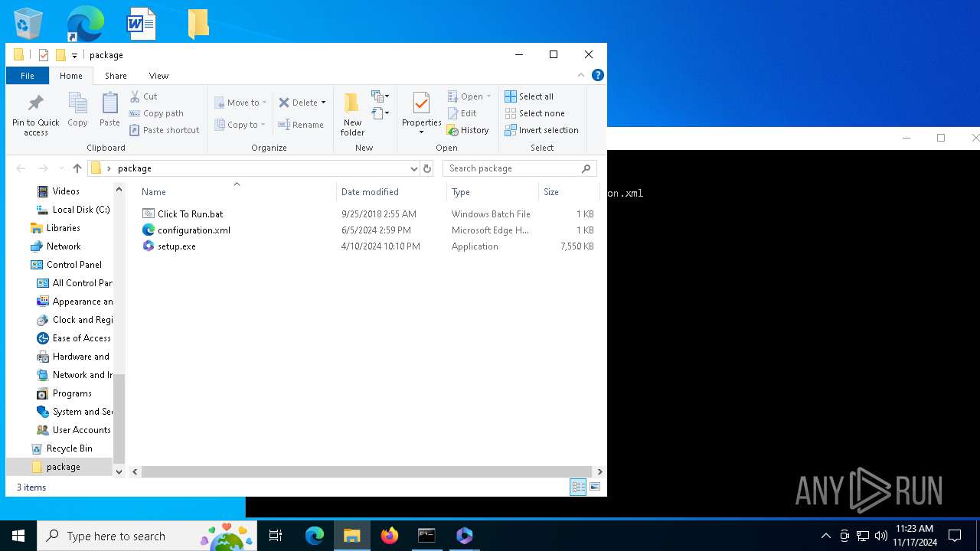Select Libraries in navigation pane
This screenshot has height=551, width=980.
63,228
